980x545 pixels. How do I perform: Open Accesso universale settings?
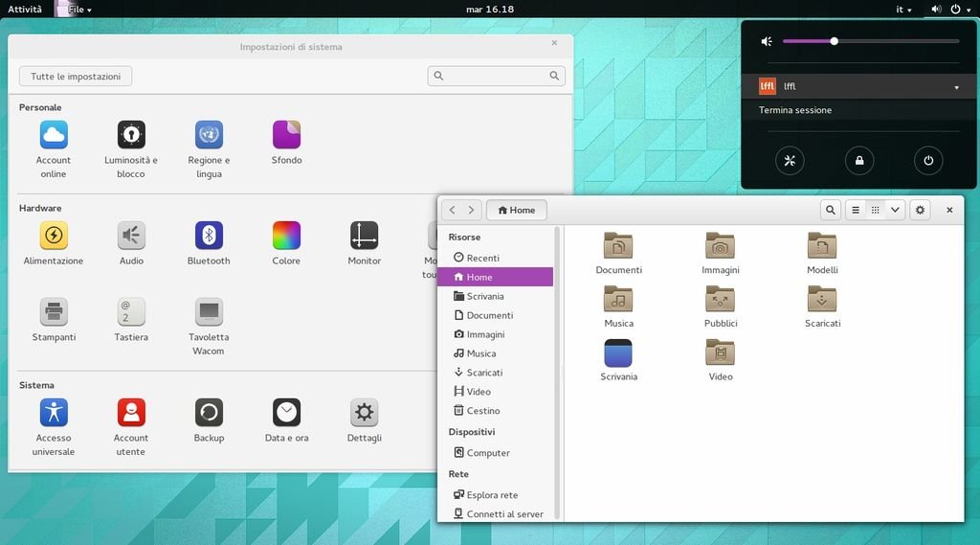tap(54, 413)
